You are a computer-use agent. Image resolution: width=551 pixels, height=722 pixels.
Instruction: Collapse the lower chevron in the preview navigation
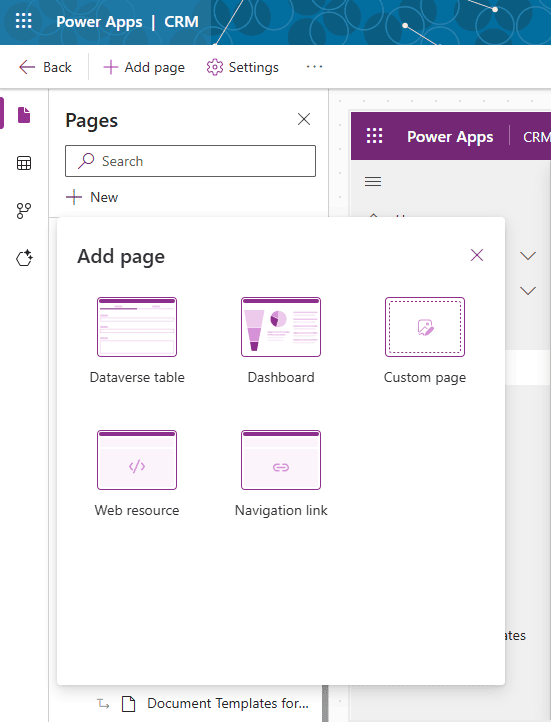pos(528,291)
